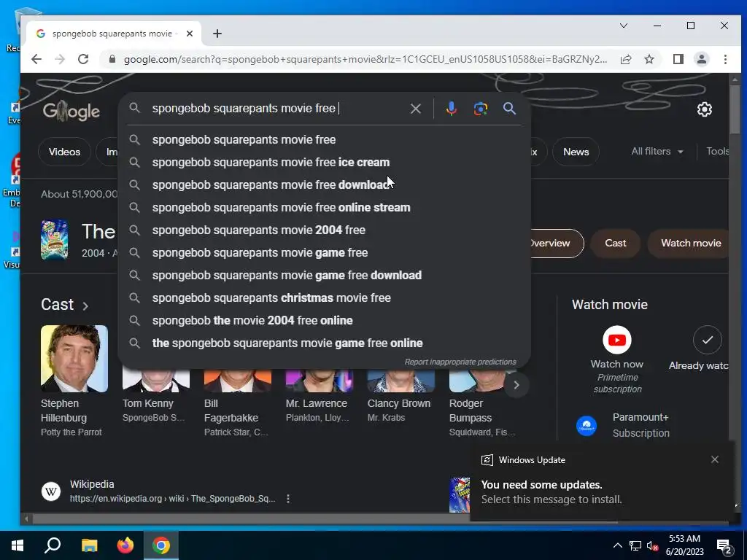Clear the search box with the X icon

(x=415, y=109)
